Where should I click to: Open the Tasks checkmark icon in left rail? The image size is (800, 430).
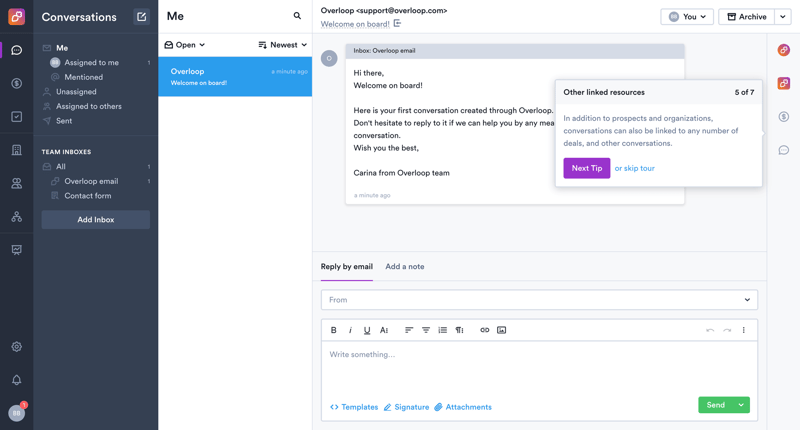pyautogui.click(x=16, y=116)
